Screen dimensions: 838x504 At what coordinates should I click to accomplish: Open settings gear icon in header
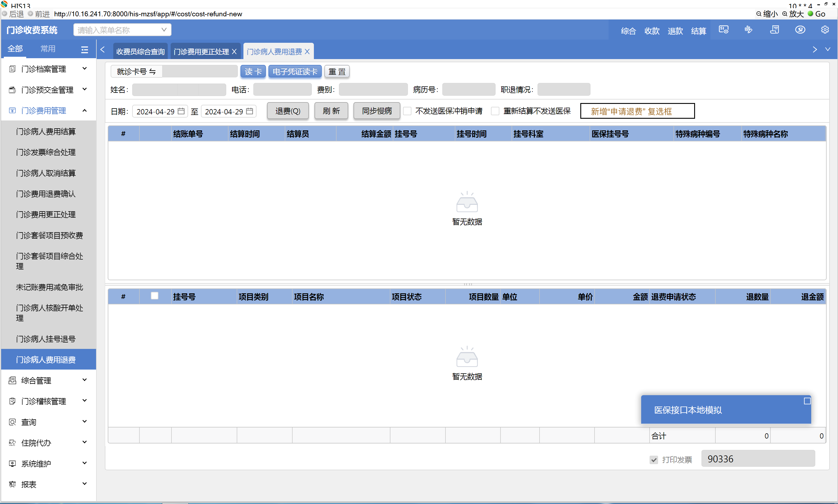(x=825, y=30)
